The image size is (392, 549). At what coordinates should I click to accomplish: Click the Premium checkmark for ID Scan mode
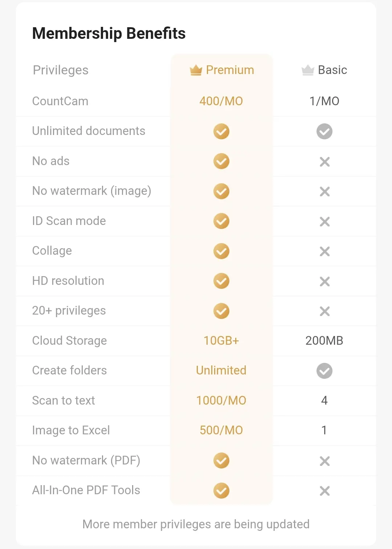(x=221, y=221)
